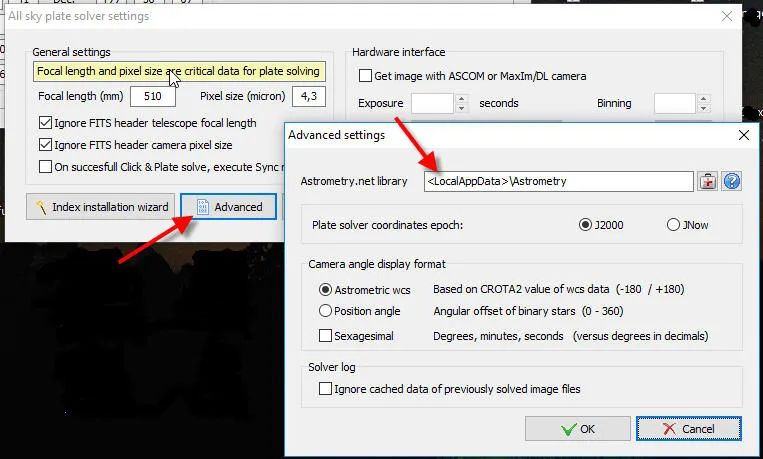
Task: Click the delete library path icon
Action: 708,181
